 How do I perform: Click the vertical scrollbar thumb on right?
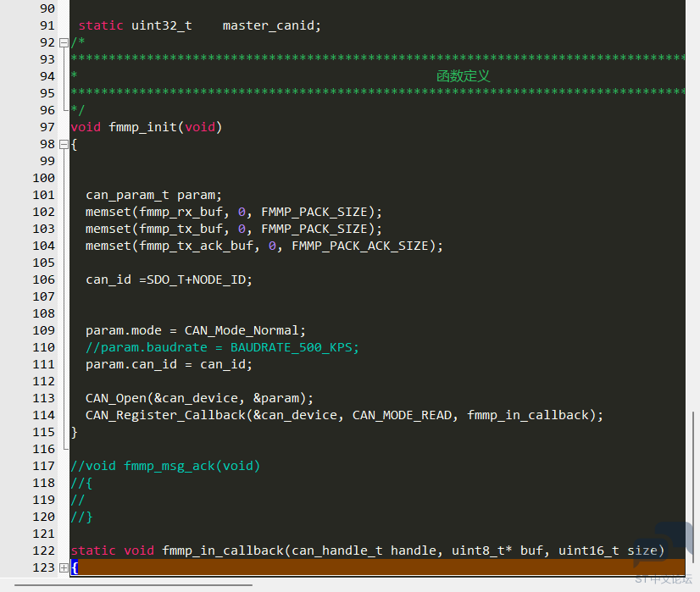(x=693, y=486)
